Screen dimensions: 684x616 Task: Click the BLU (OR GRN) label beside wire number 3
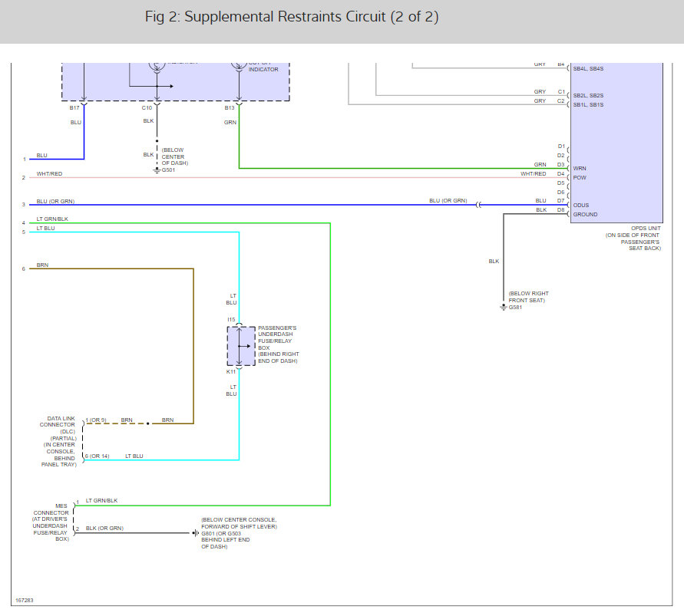click(55, 202)
